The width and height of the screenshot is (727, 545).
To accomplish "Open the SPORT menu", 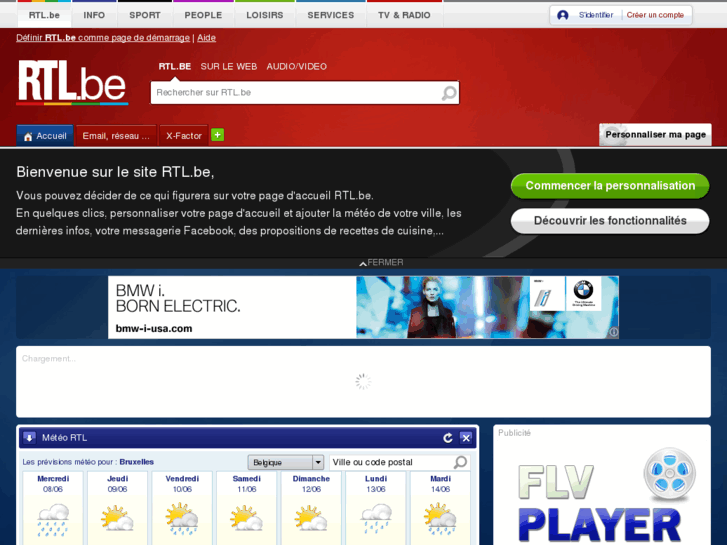I will tap(145, 15).
